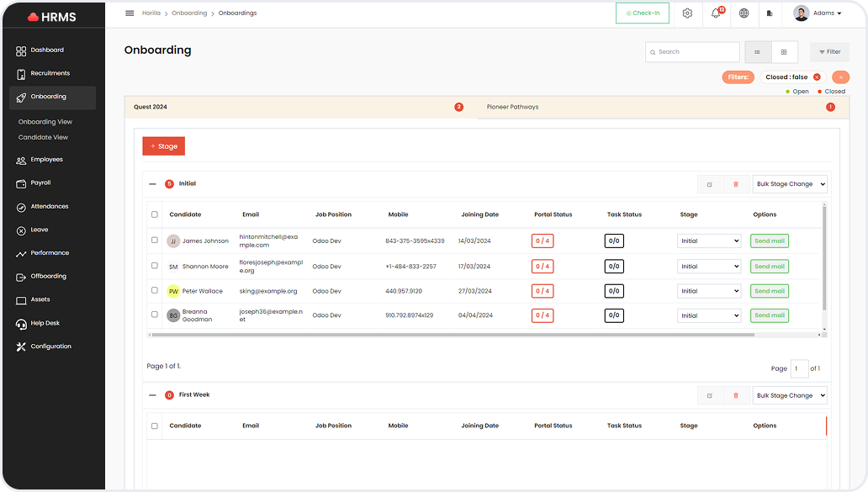Delete the Initial stage via trash icon

(736, 184)
